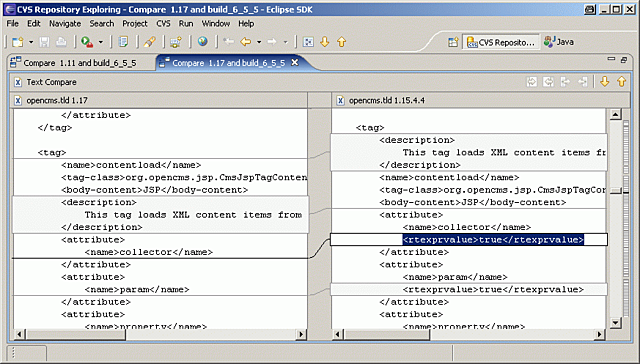Open the Window menu
The width and height of the screenshot is (640, 364).
(216, 24)
